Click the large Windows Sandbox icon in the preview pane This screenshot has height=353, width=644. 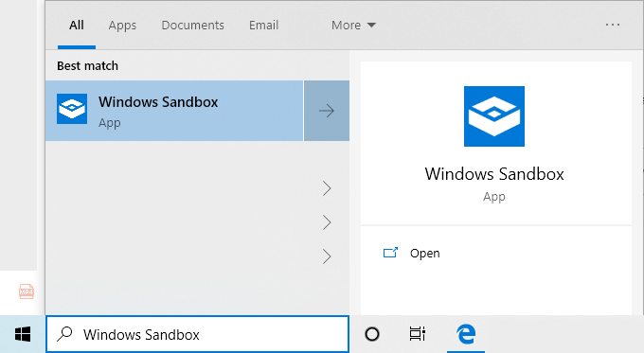494,116
